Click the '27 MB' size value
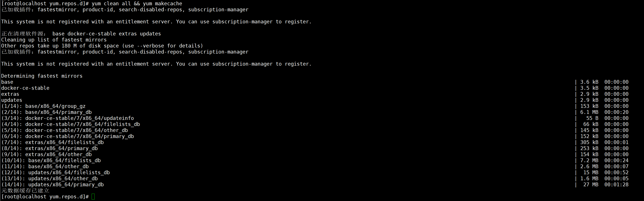 [x=591, y=184]
